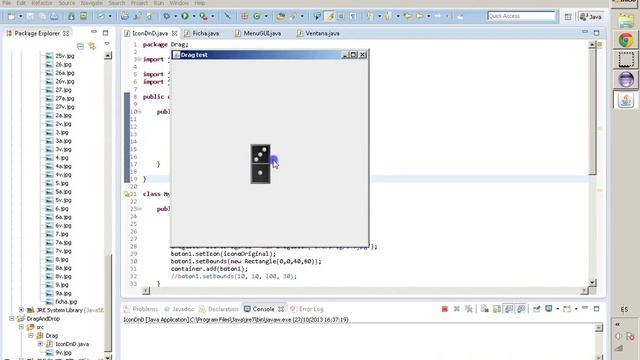
Task: Expand the JRE System Library node
Action: pos(21,310)
